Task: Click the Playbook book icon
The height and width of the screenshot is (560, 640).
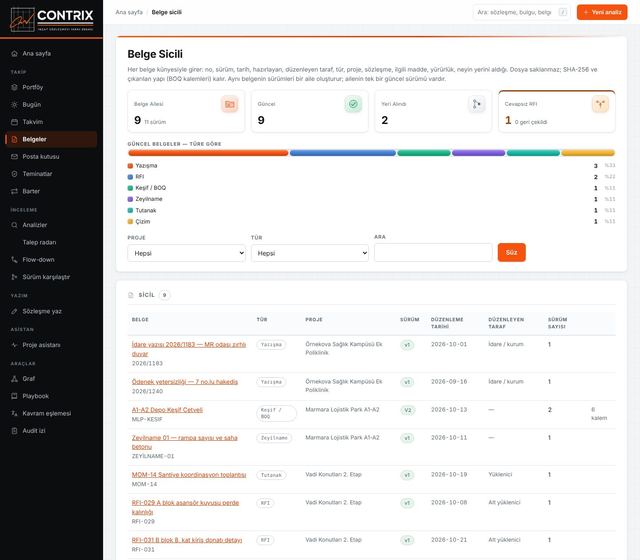Action: (x=14, y=396)
